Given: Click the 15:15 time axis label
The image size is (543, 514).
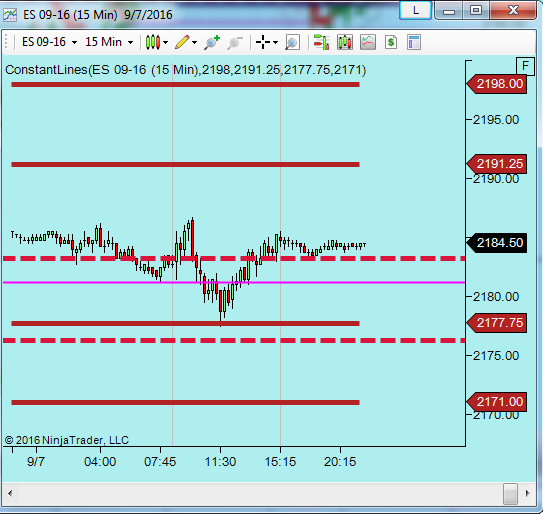Looking at the screenshot, I should (280, 462).
